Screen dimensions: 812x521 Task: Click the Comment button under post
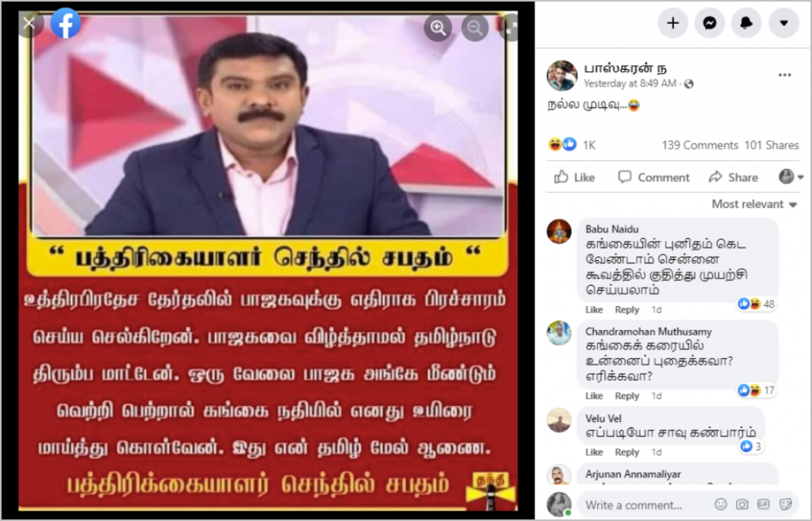tap(653, 177)
